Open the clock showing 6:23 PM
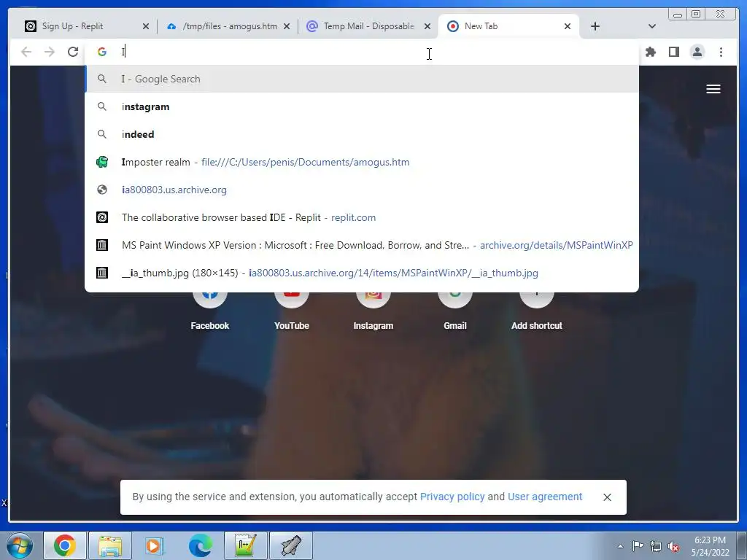Image resolution: width=747 pixels, height=560 pixels. pos(711,546)
